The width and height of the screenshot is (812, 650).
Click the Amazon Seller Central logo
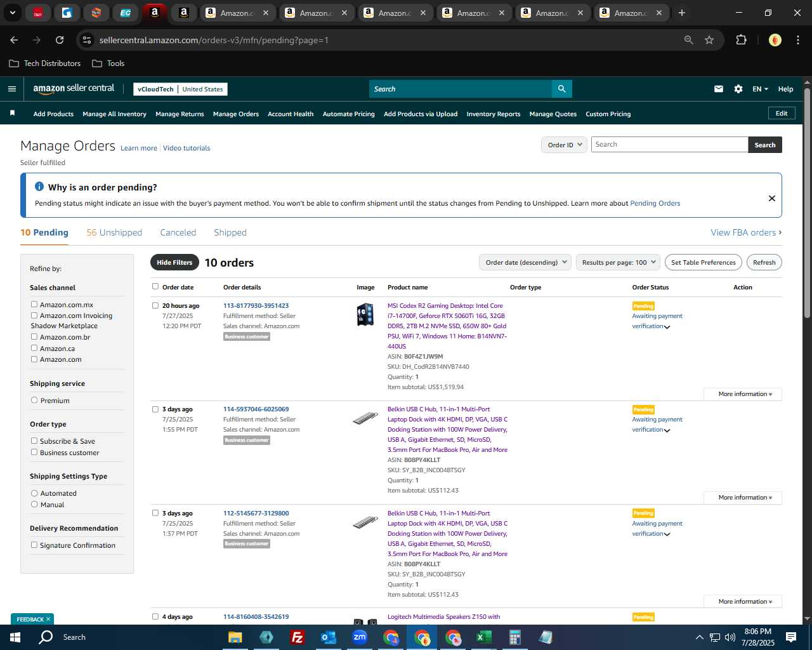coord(74,89)
